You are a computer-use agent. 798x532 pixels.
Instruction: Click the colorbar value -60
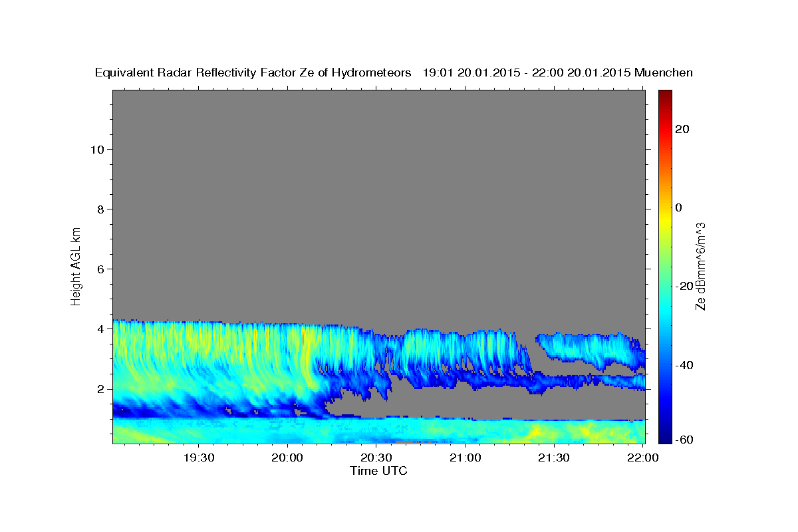tap(684, 439)
